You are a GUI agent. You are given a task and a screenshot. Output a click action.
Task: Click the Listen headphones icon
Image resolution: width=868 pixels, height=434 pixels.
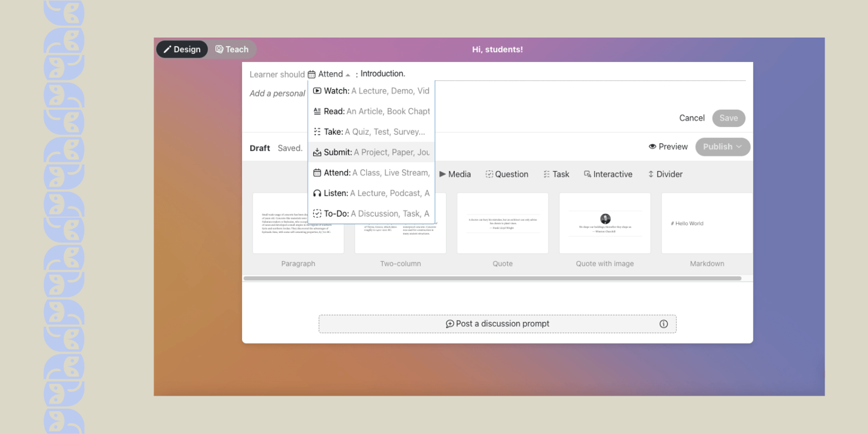(317, 193)
